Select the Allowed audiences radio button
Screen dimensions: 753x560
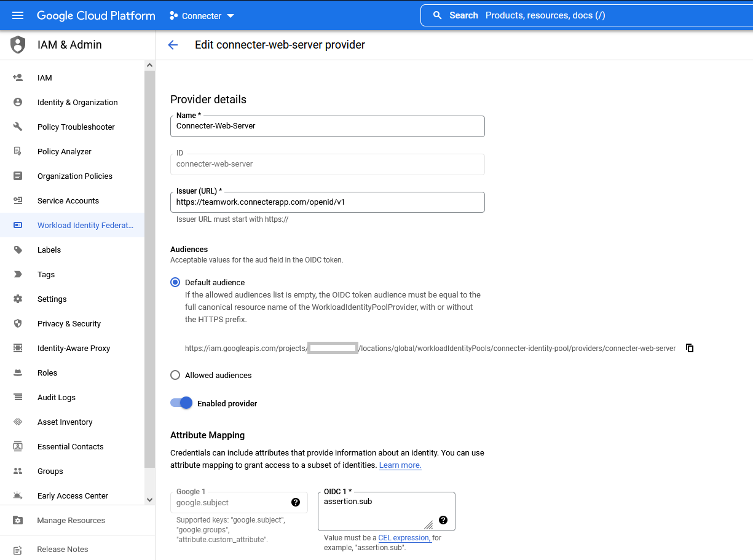[175, 375]
